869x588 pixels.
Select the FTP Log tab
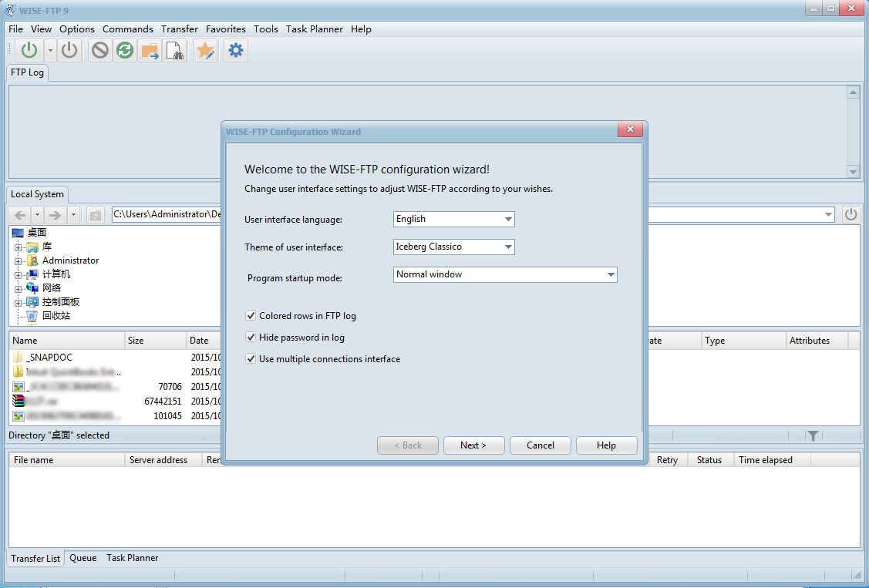[x=27, y=72]
